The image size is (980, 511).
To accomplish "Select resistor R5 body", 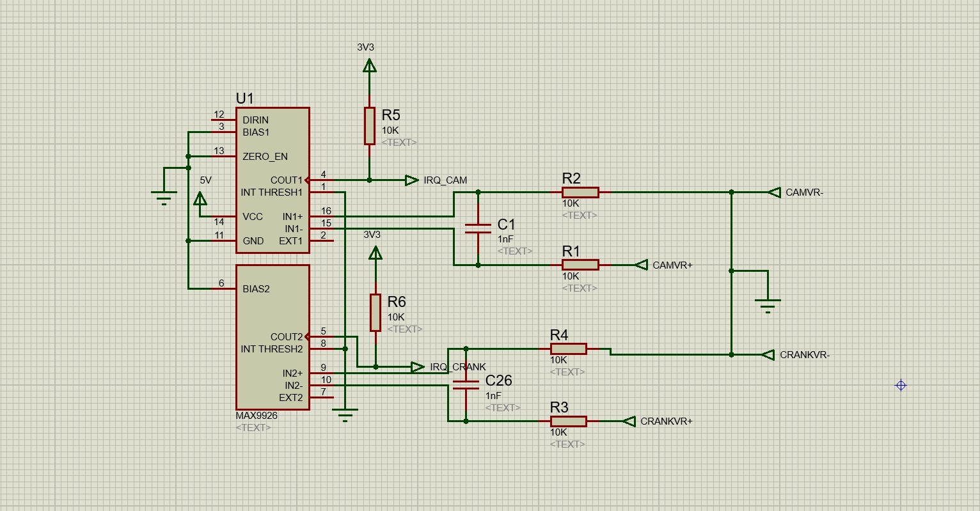I will click(369, 126).
